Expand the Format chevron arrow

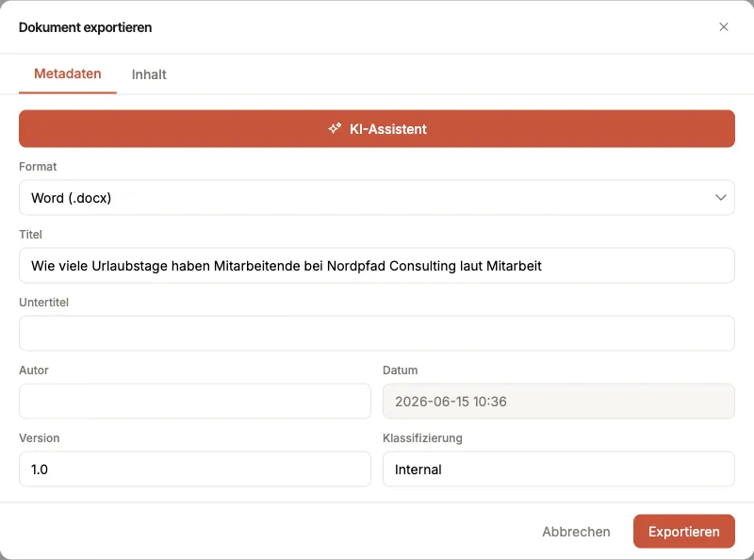pos(720,198)
